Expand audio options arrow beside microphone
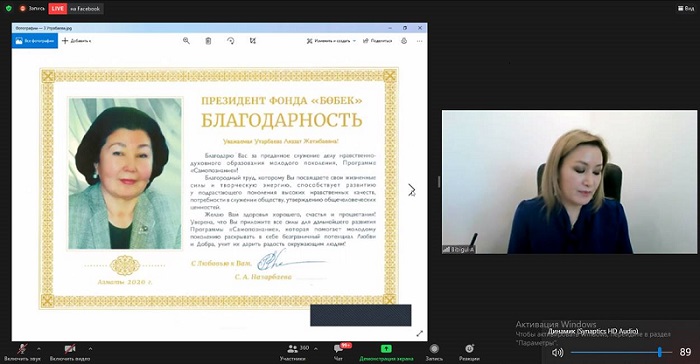The image size is (700, 364). click(38, 348)
